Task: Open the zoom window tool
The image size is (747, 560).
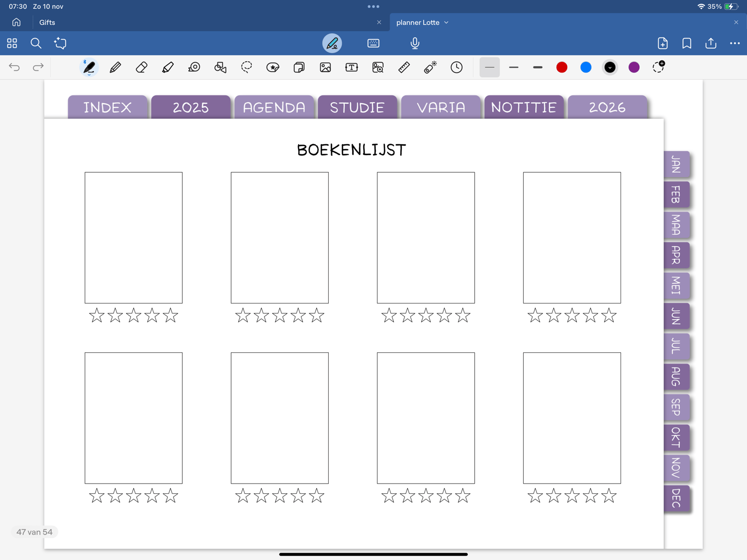Action: pos(378,67)
